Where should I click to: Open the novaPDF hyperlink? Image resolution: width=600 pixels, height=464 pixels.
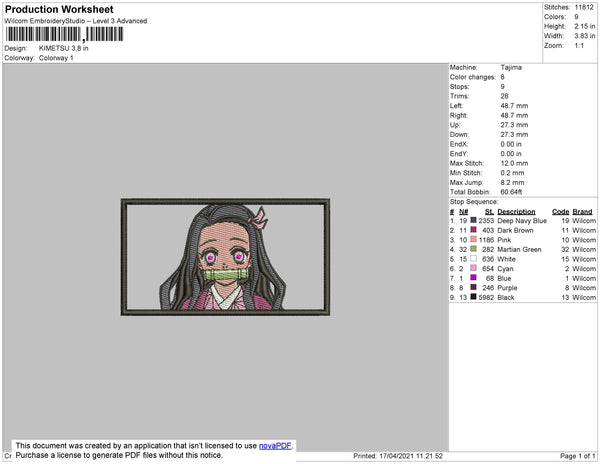point(275,446)
